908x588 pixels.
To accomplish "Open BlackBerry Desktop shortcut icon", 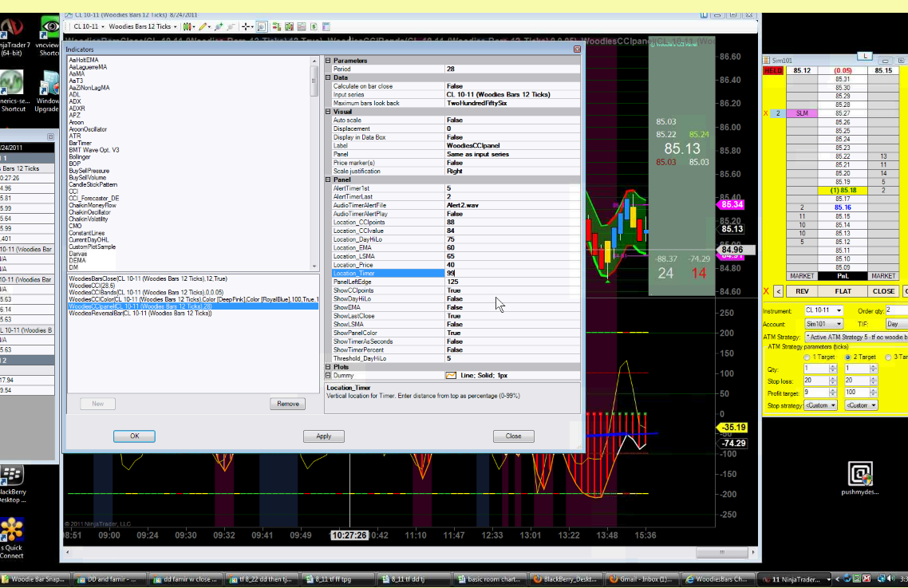I will [x=13, y=483].
